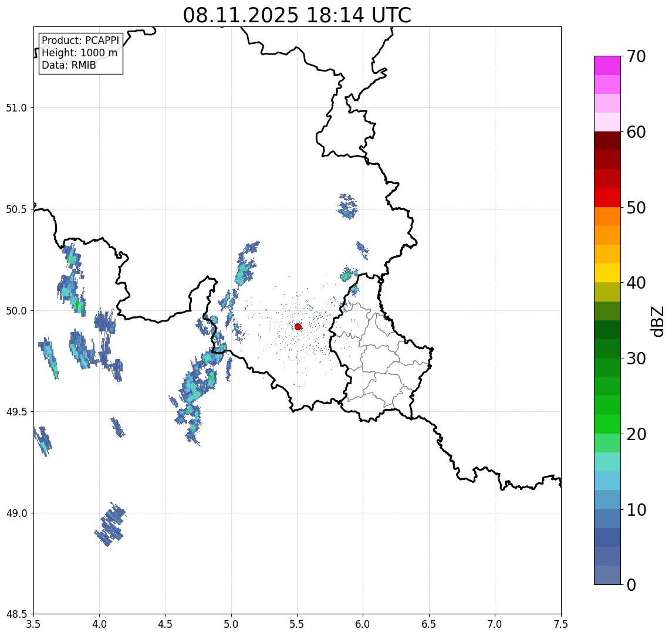The image size is (672, 636).
Task: Select the "Product: PCAPPI" legend line
Action: point(80,40)
